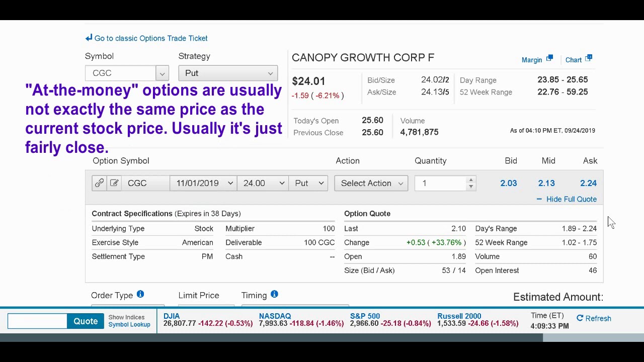Click Order Type info icon
The image size is (644, 362).
140,294
